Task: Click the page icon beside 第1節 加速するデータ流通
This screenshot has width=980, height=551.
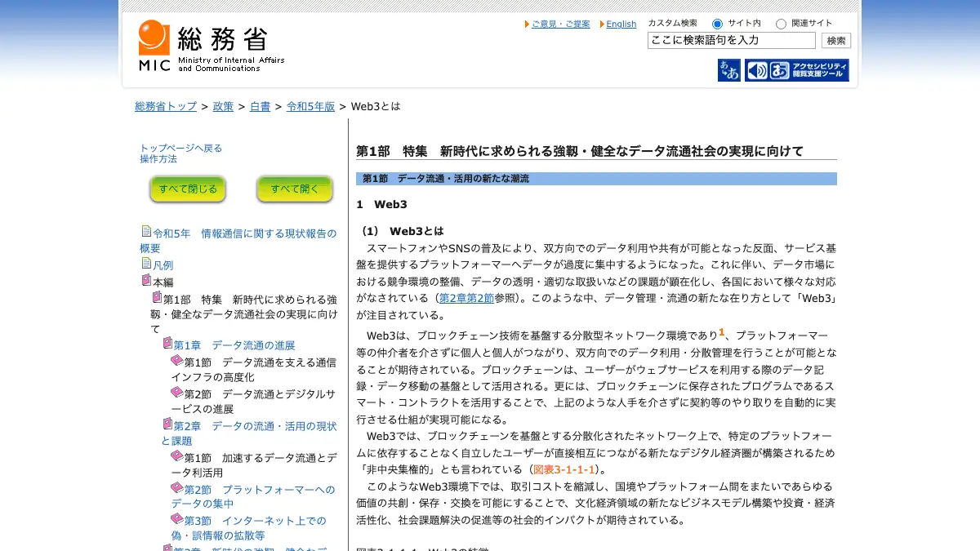Action: point(176,455)
